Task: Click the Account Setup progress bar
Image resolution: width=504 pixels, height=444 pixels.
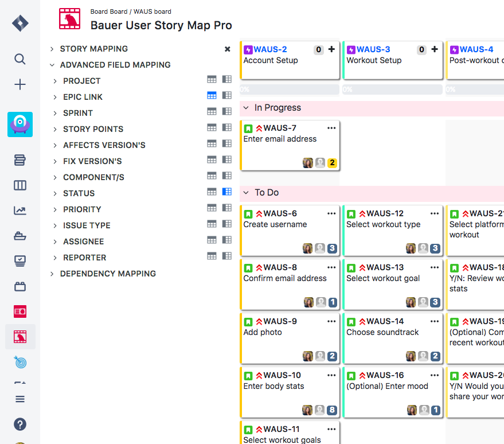Action: [x=290, y=89]
